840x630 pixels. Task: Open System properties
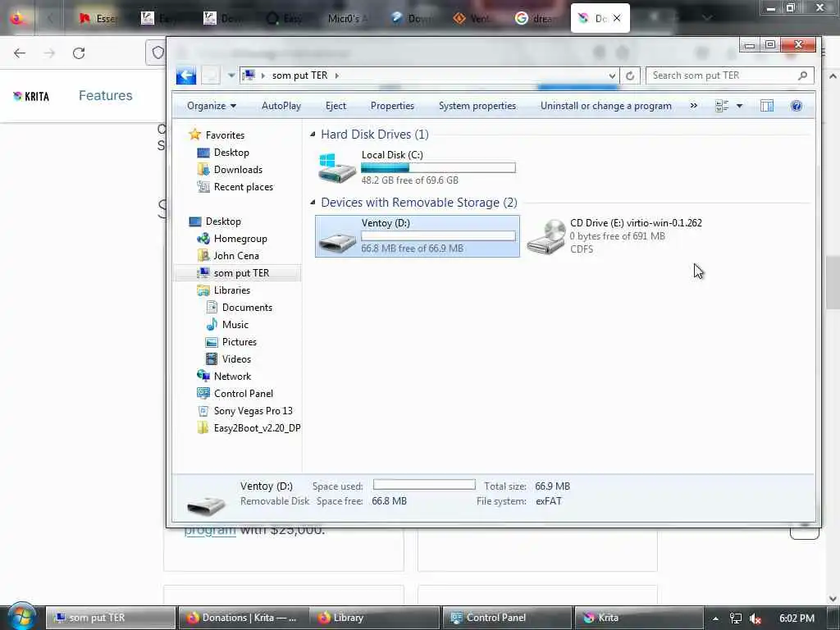477,106
